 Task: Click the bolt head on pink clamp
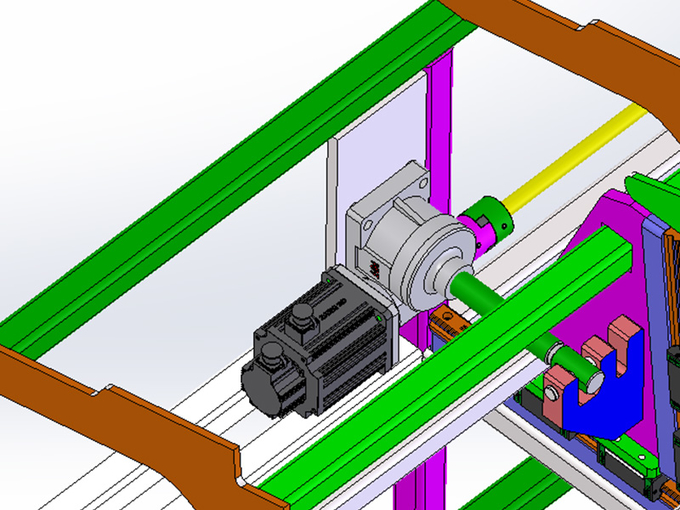[x=551, y=394]
